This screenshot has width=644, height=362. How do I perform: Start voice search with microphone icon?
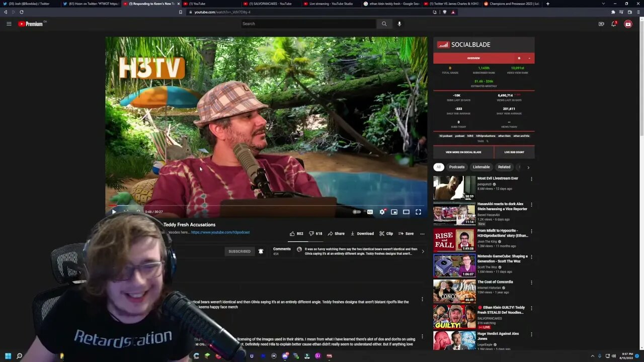[x=399, y=24]
